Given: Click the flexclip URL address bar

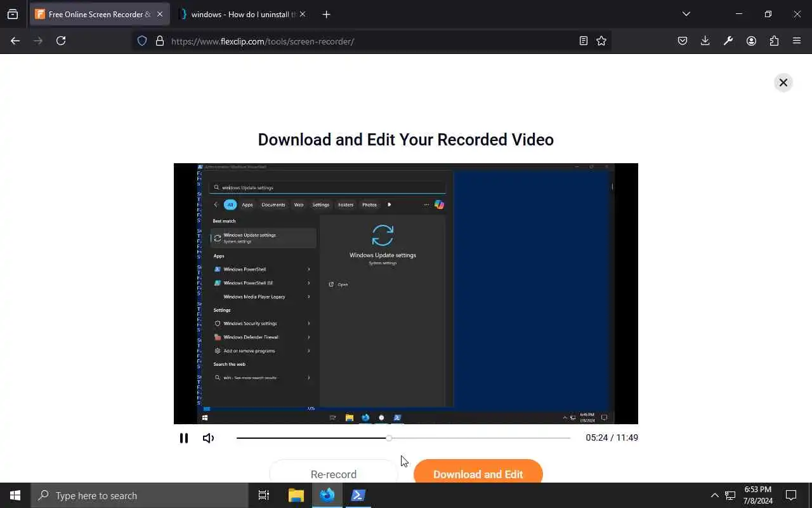Looking at the screenshot, I should [x=263, y=41].
